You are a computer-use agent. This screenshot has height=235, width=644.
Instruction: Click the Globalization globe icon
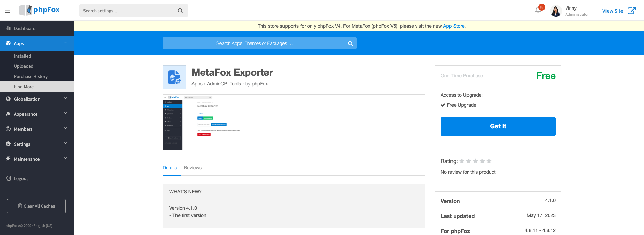(x=8, y=99)
